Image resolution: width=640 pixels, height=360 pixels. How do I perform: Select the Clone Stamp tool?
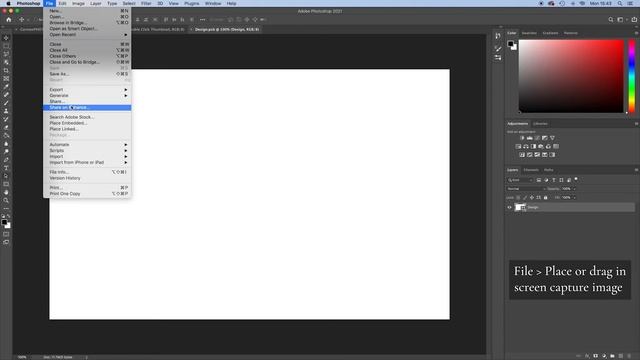point(6,111)
